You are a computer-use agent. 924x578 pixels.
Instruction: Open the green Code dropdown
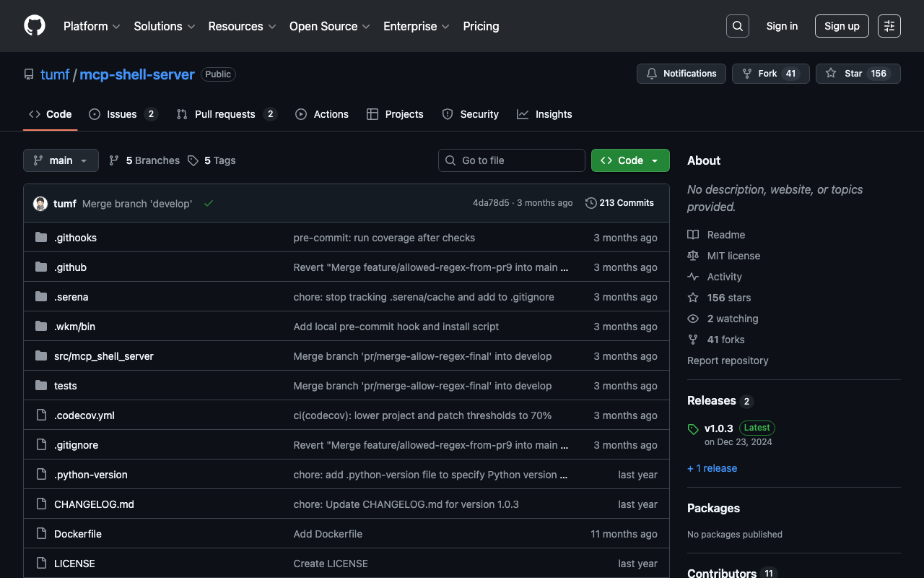(629, 160)
